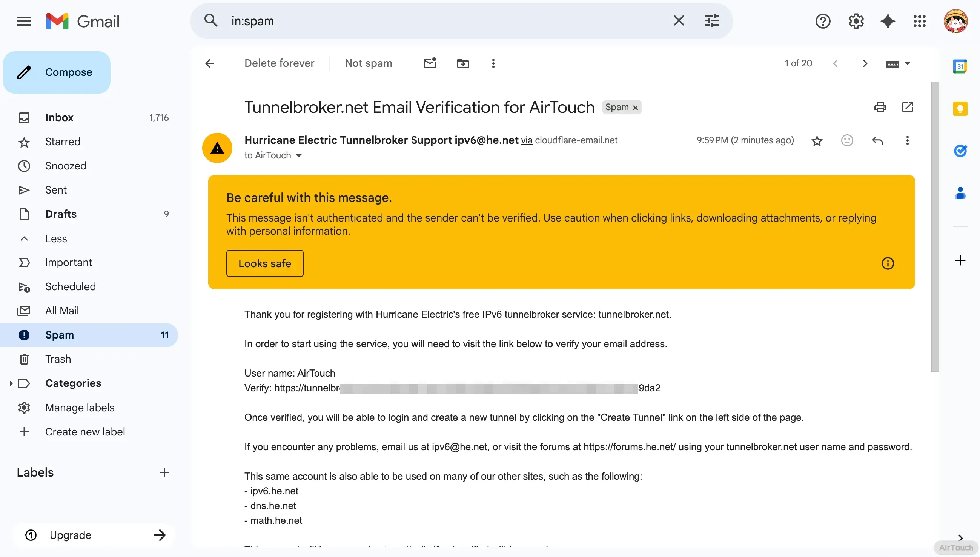Open the Trash folder
The width and height of the screenshot is (980, 557).
58,359
